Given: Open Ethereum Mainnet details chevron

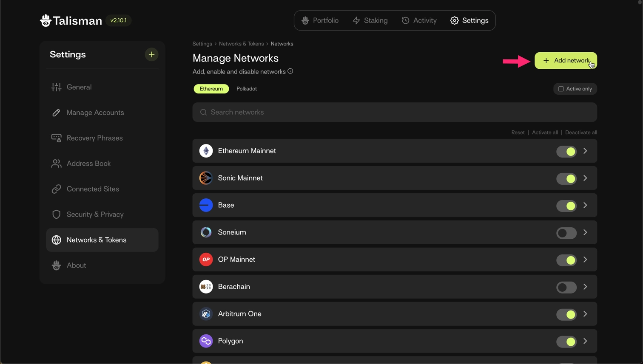Looking at the screenshot, I should [586, 151].
